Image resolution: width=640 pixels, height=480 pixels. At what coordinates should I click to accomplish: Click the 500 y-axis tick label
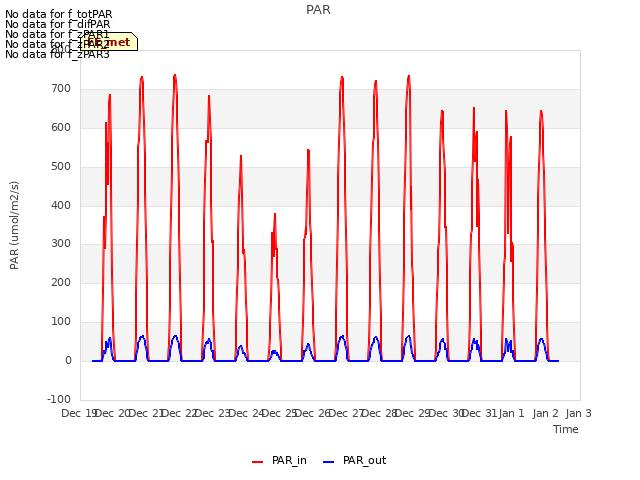tap(61, 167)
